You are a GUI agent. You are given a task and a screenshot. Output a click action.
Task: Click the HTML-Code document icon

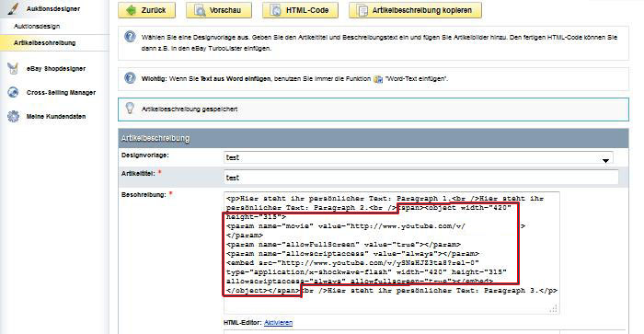tap(276, 10)
